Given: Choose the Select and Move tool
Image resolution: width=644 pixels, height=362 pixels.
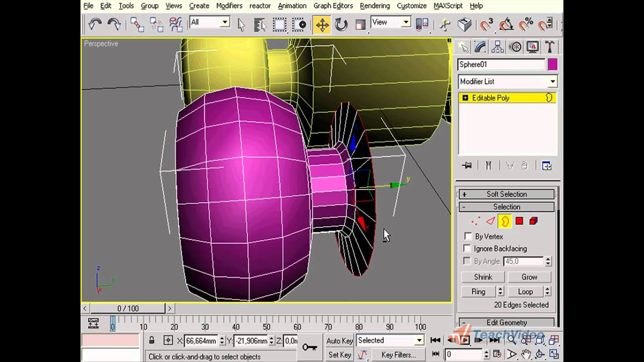Looking at the screenshot, I should (322, 24).
